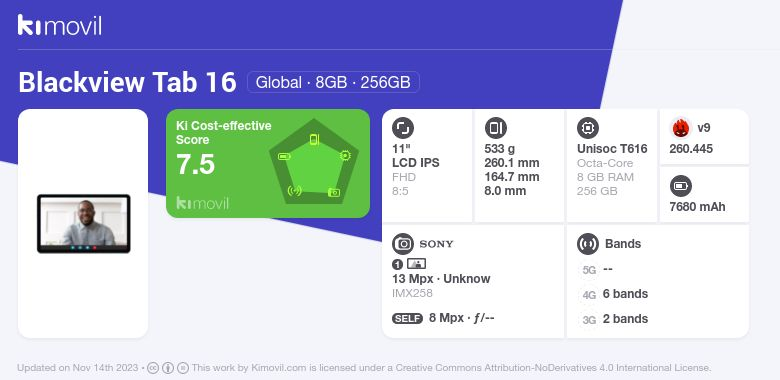The width and height of the screenshot is (780, 380).
Task: Click the 4G 6 bands entry
Action: coord(614,294)
